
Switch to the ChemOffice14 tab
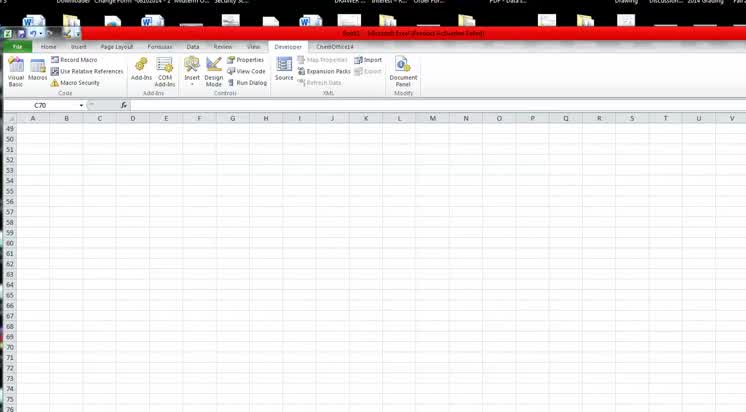[x=335, y=47]
